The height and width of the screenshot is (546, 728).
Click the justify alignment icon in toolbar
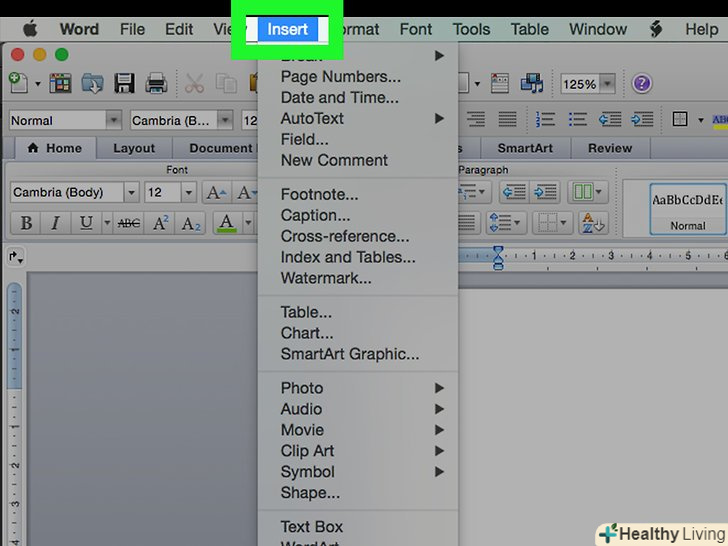(507, 120)
